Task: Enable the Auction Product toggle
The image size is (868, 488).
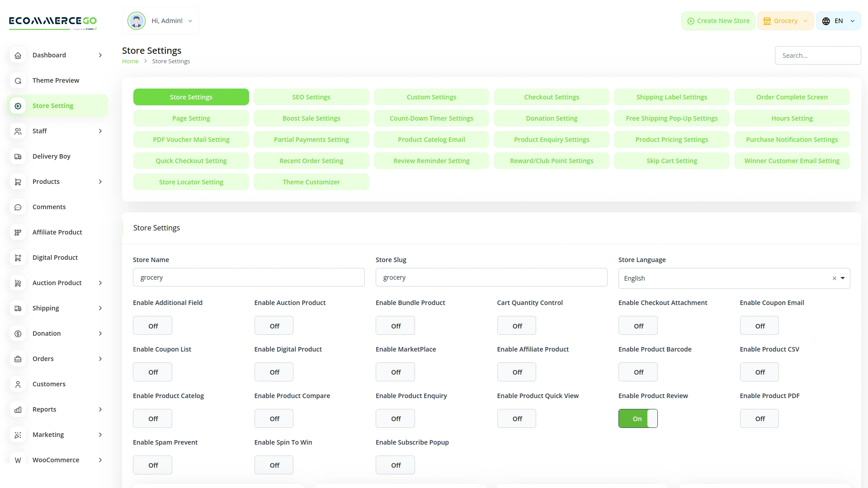Action: tap(274, 326)
